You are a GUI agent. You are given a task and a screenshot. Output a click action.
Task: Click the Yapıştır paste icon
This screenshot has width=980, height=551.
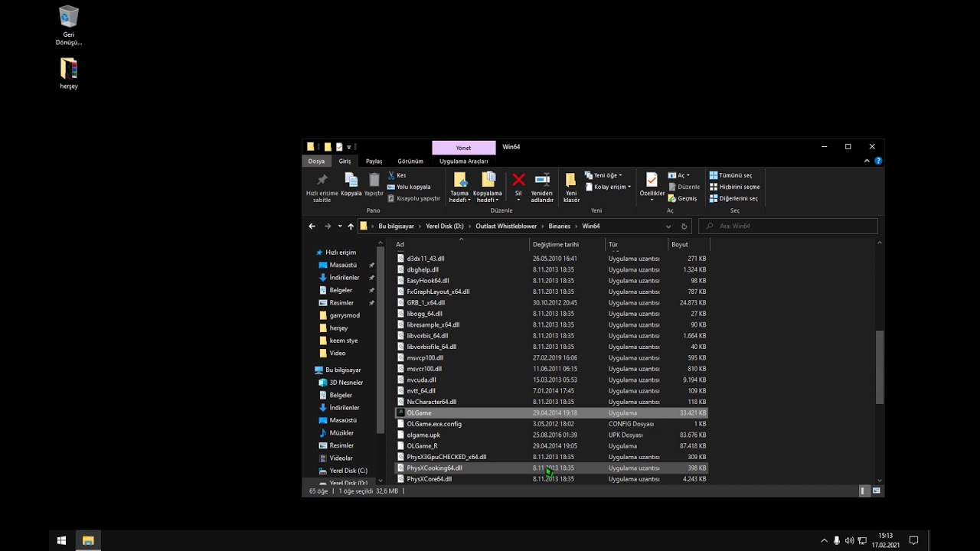tap(374, 180)
